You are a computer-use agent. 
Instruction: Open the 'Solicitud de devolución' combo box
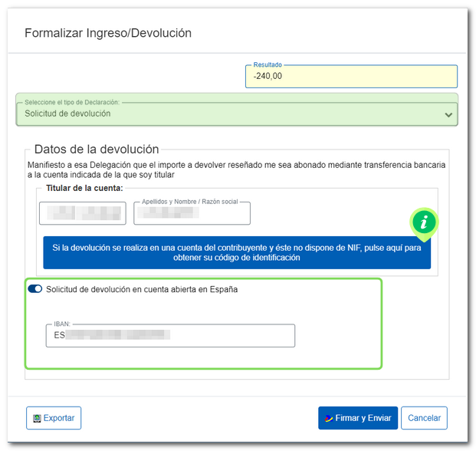pyautogui.click(x=230, y=114)
